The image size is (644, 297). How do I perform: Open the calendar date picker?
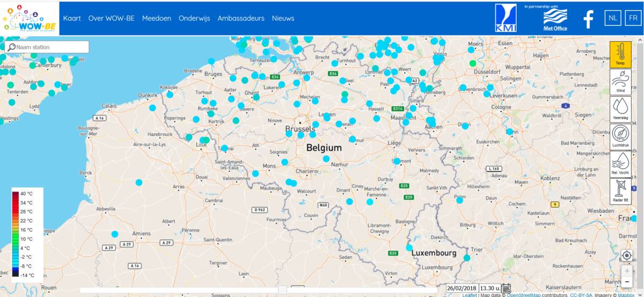506,289
